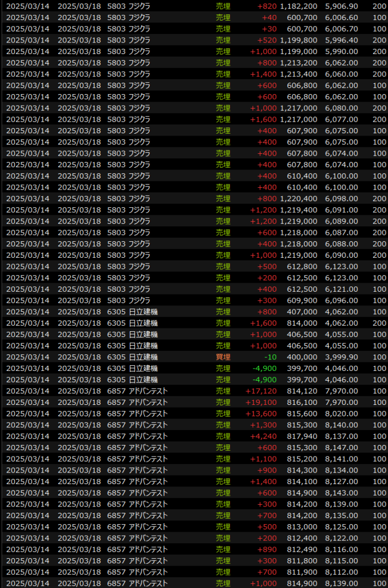Select the price 5,996.40 cell
This screenshot has height=588, width=388.
[x=341, y=40]
